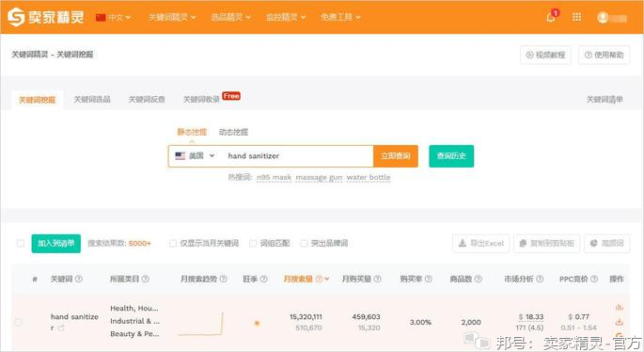
Task: Click PPC bid value $ 0.77
Action: pos(578,316)
